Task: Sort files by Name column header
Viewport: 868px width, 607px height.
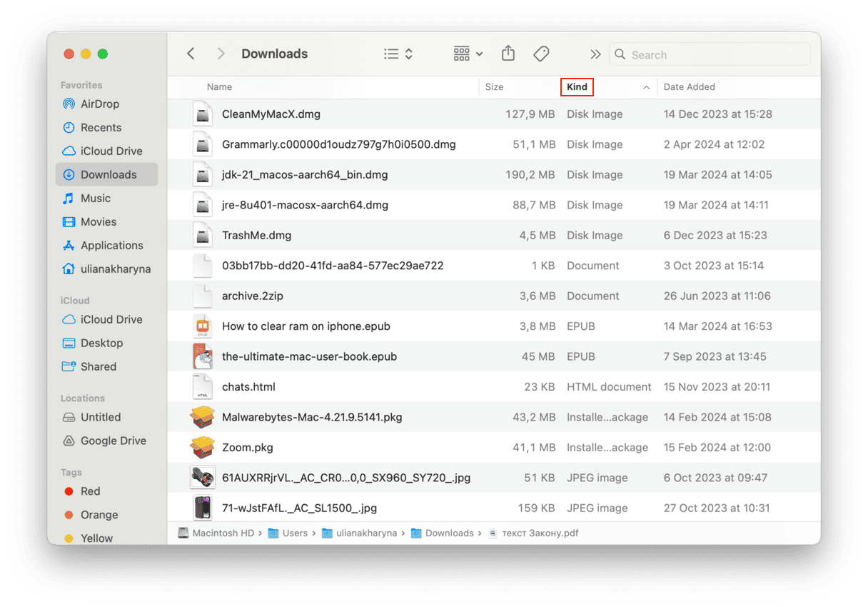Action: 219,87
